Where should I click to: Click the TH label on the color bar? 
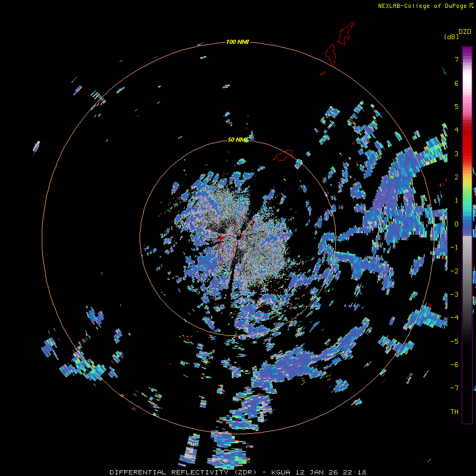click(454, 411)
